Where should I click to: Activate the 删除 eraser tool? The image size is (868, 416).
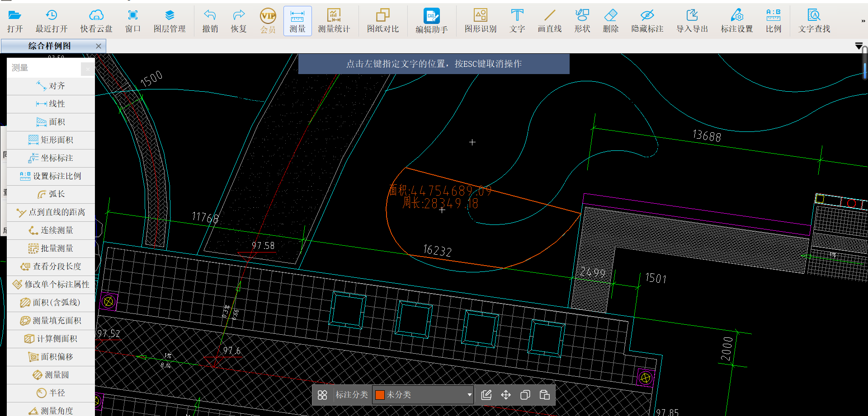(611, 21)
